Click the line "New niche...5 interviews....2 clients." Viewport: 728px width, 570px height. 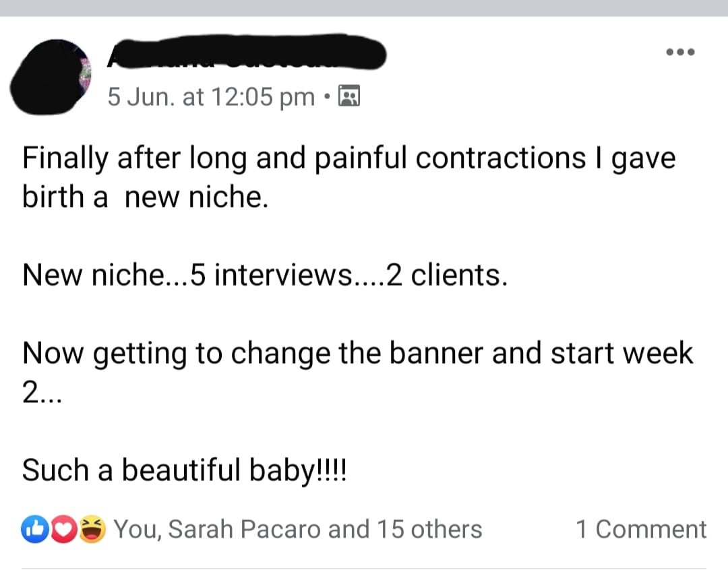[264, 275]
